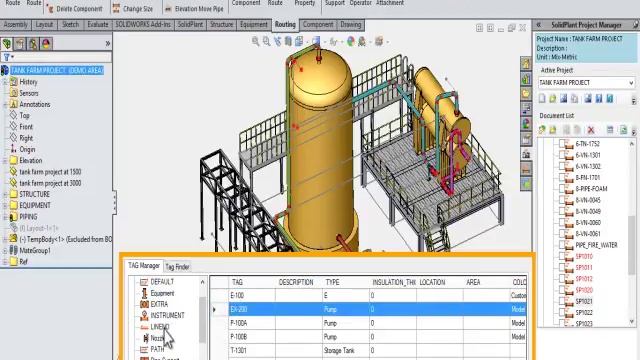Check the box for document 8-PIPE-FOAM
The height and width of the screenshot is (360, 640).
tap(562, 188)
